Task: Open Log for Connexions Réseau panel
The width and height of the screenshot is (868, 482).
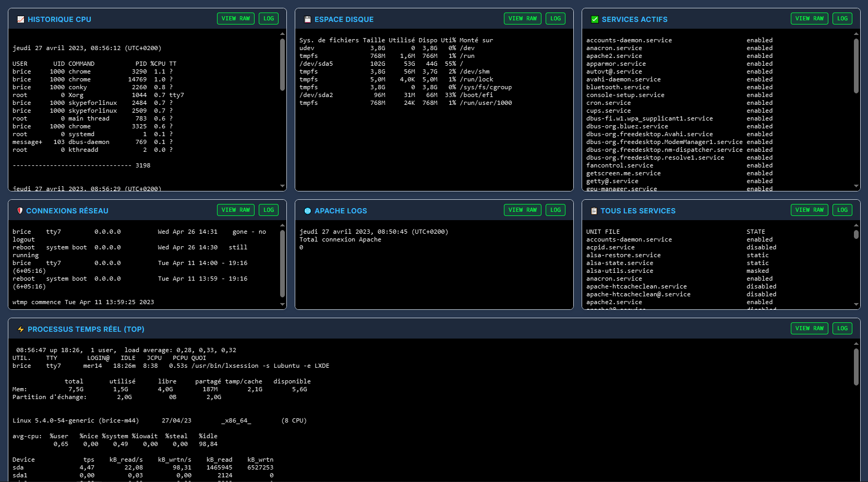Action: click(269, 210)
